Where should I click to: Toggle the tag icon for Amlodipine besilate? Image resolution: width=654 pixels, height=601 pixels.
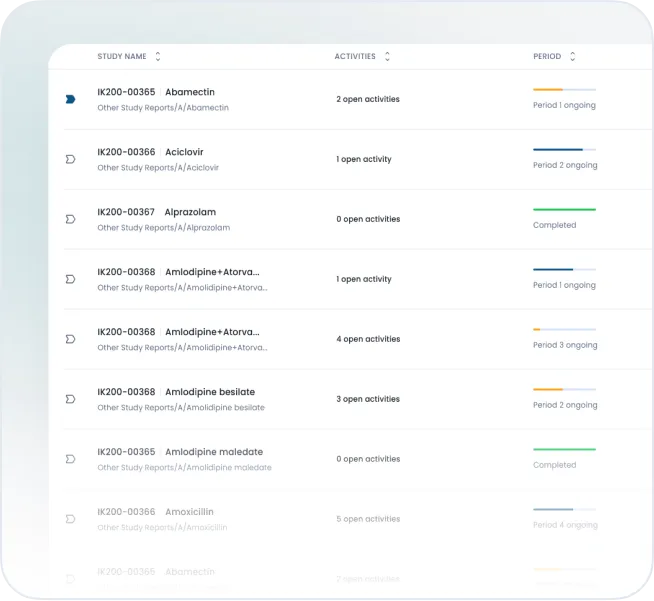click(x=70, y=399)
